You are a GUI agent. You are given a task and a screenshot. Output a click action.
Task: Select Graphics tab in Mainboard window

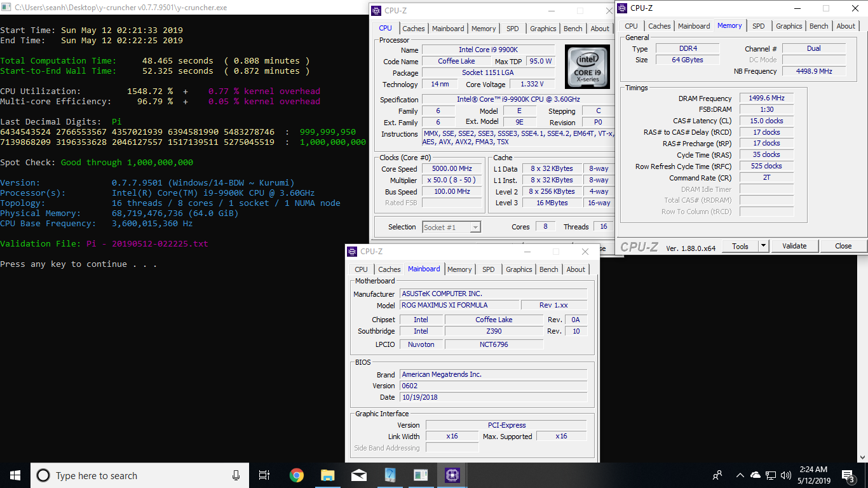[519, 269]
